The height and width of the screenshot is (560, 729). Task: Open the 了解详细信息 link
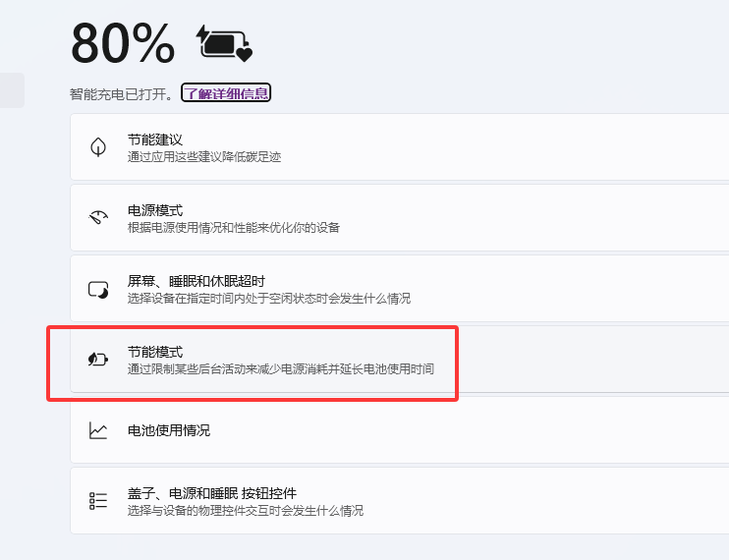tap(225, 93)
